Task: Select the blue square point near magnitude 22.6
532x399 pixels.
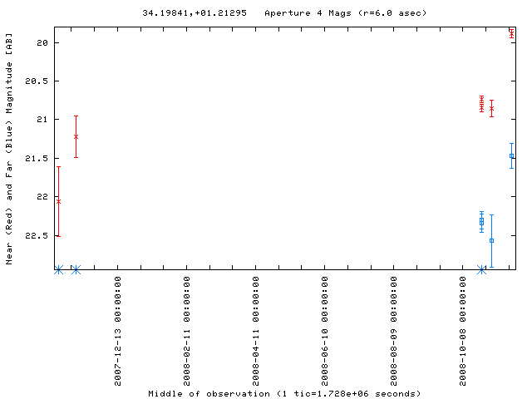Action: click(x=491, y=241)
